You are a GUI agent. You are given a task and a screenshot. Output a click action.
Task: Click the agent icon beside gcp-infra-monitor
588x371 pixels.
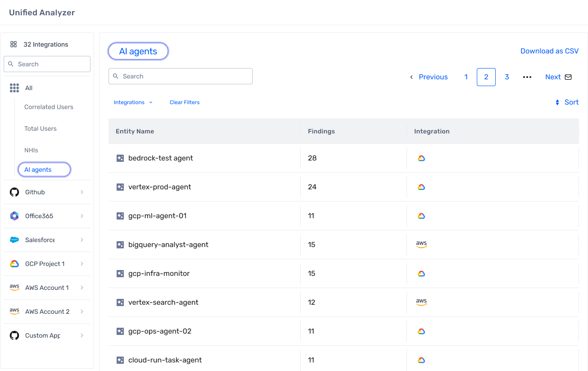pyautogui.click(x=120, y=274)
